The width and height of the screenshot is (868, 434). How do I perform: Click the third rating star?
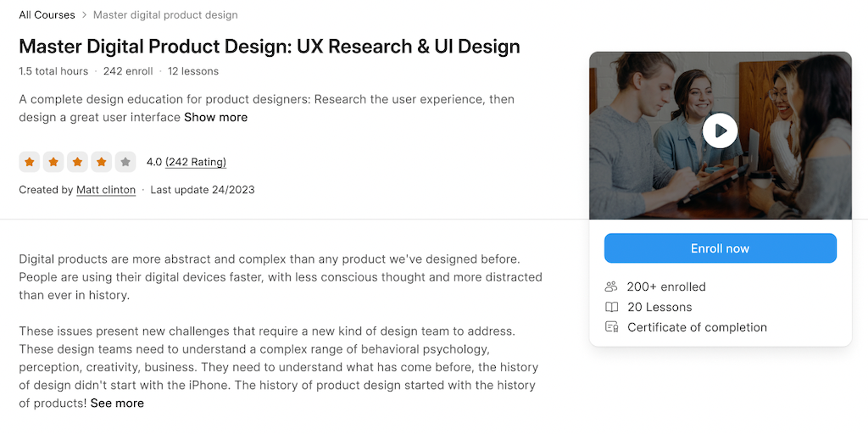pos(78,161)
